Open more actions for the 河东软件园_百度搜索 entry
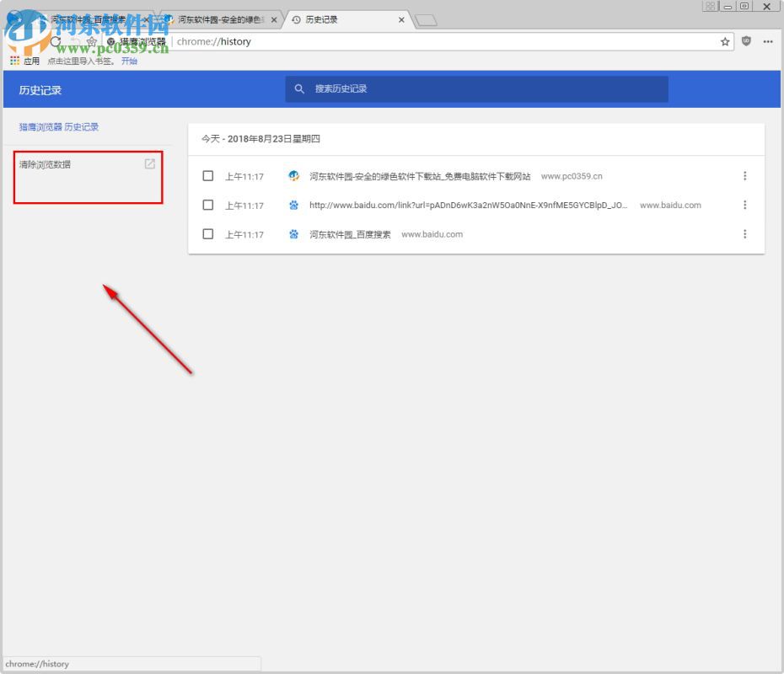Screen dimensions: 784x674 click(x=744, y=234)
